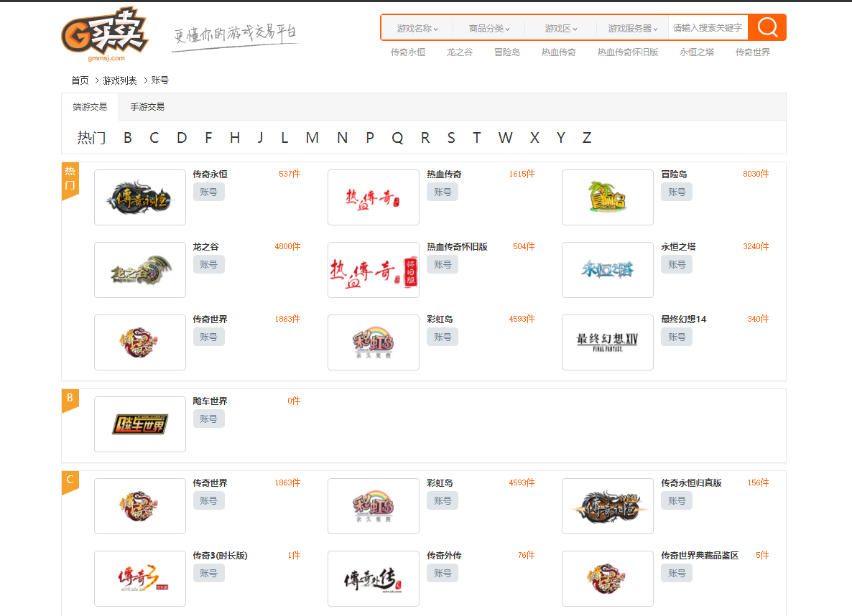Screen dimensions: 852x616
Task: Select letter Z in the alphabet filter
Action: 587,137
